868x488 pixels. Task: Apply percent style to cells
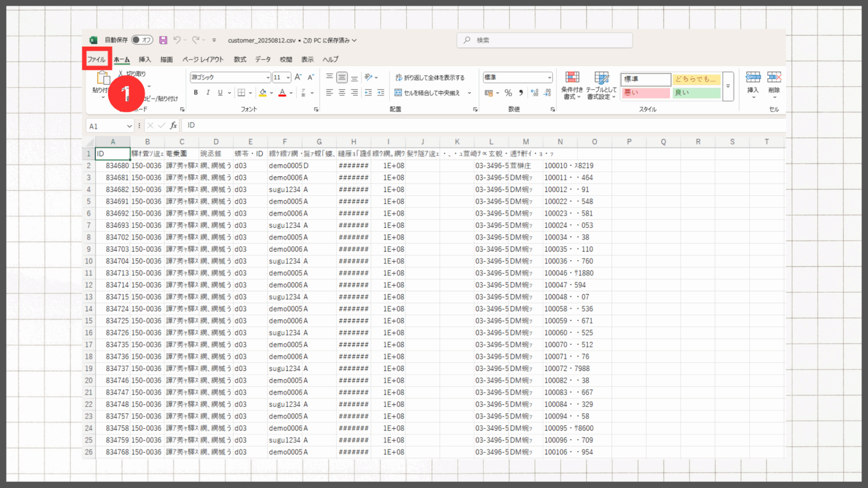[508, 93]
